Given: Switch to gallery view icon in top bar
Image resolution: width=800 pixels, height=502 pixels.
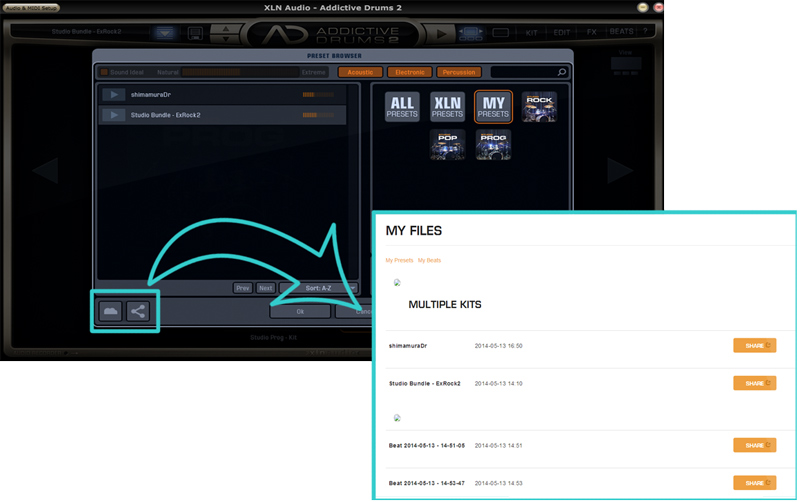Looking at the screenshot, I should [x=470, y=34].
